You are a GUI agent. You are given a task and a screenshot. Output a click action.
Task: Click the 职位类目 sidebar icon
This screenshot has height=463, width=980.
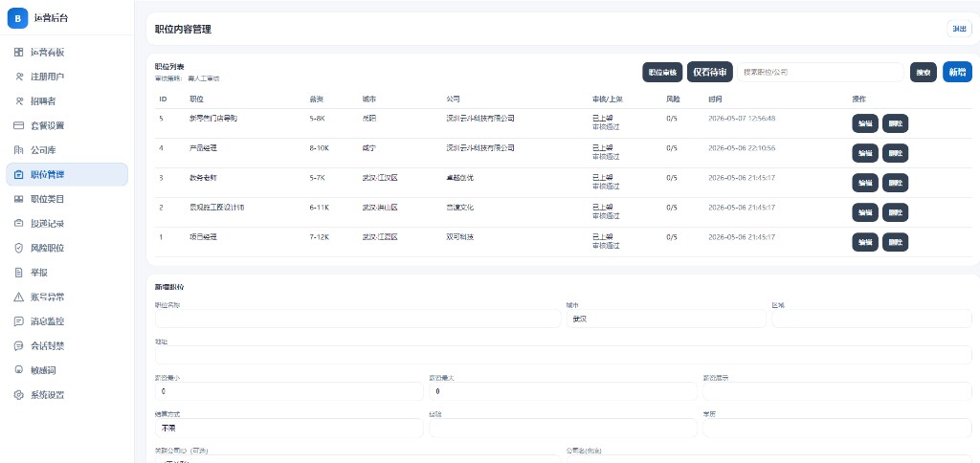19,199
